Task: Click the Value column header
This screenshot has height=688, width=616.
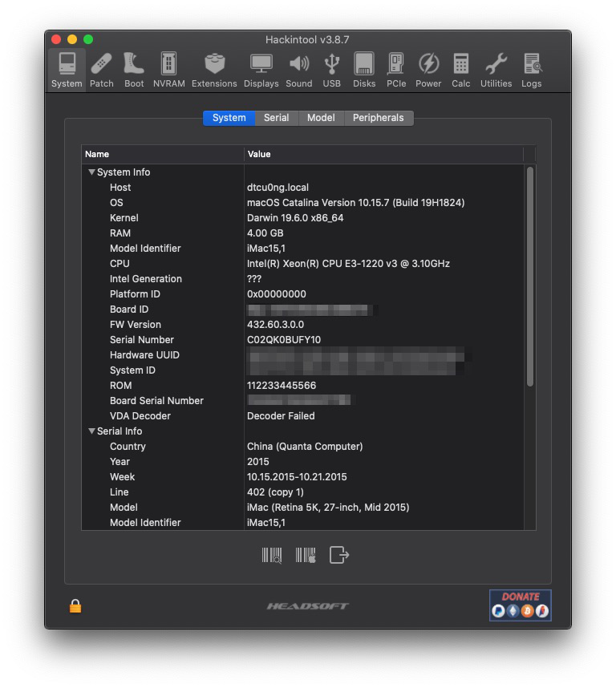Action: pos(384,154)
